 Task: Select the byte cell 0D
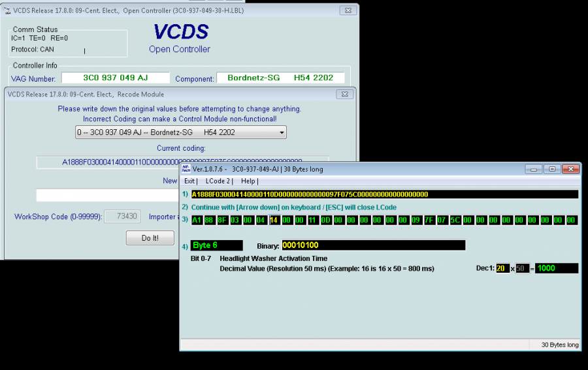click(327, 220)
